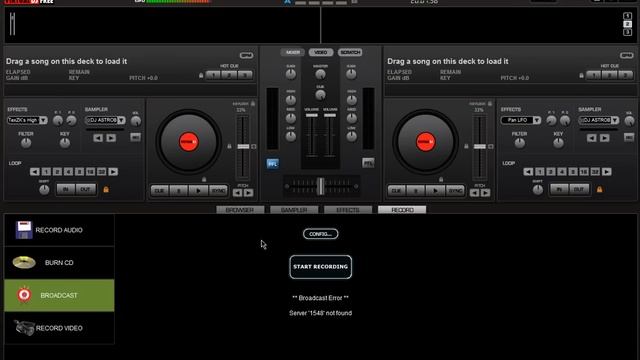Select next sample on left deck sampler

click(111, 138)
